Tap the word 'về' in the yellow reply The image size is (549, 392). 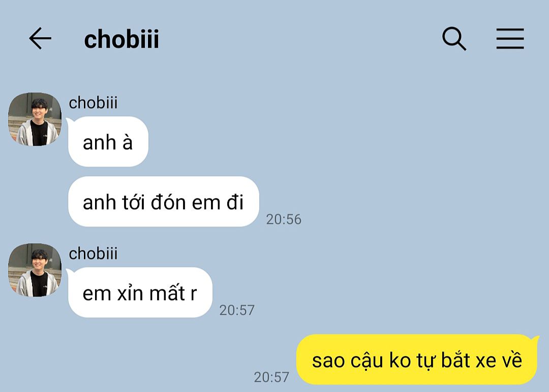(512, 360)
